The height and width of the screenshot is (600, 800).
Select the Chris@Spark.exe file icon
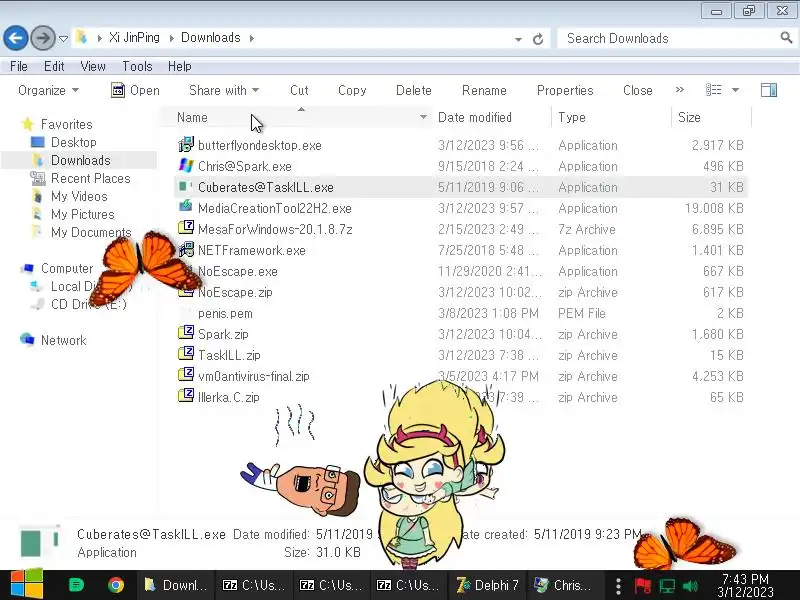coord(186,166)
